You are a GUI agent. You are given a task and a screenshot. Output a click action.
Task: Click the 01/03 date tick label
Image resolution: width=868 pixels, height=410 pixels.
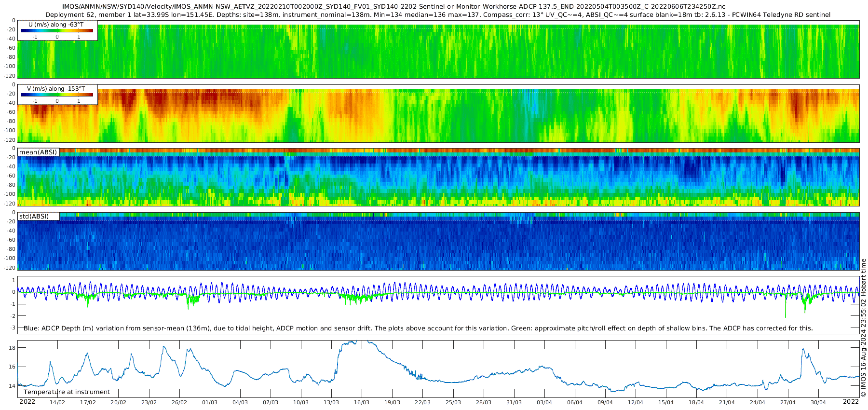pos(210,402)
